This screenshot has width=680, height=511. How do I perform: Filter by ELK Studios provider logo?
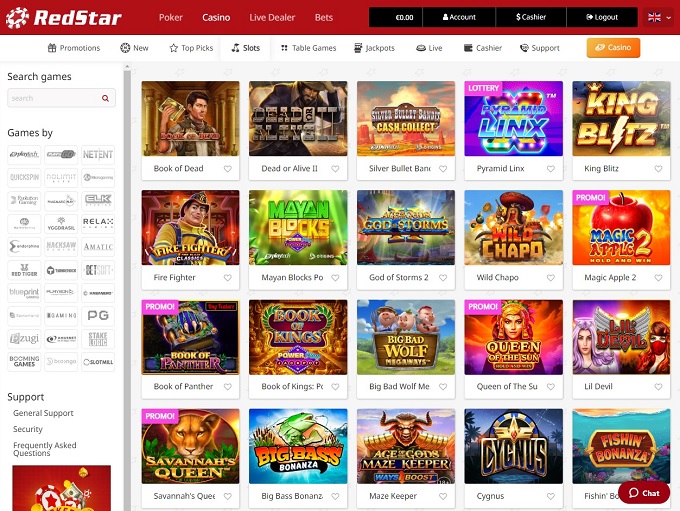point(98,200)
